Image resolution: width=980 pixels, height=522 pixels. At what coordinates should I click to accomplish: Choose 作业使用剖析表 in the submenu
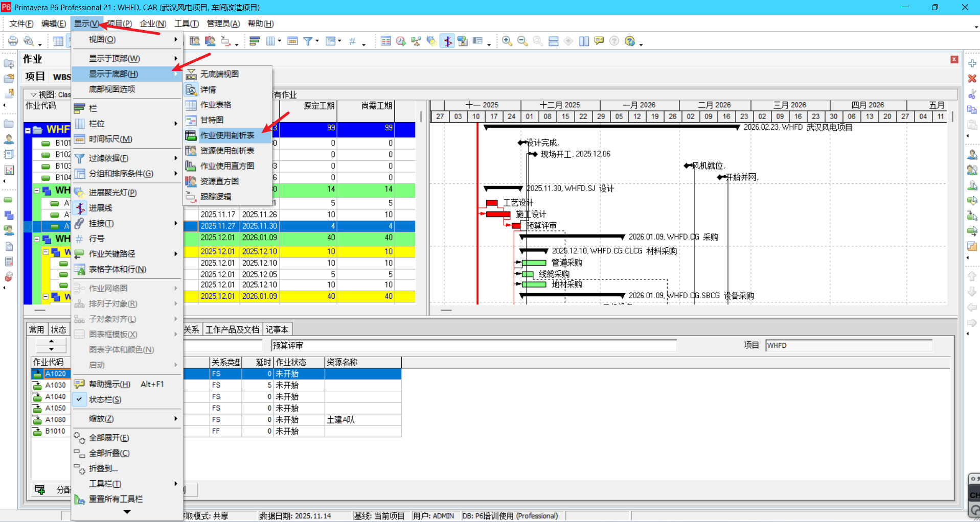click(227, 135)
